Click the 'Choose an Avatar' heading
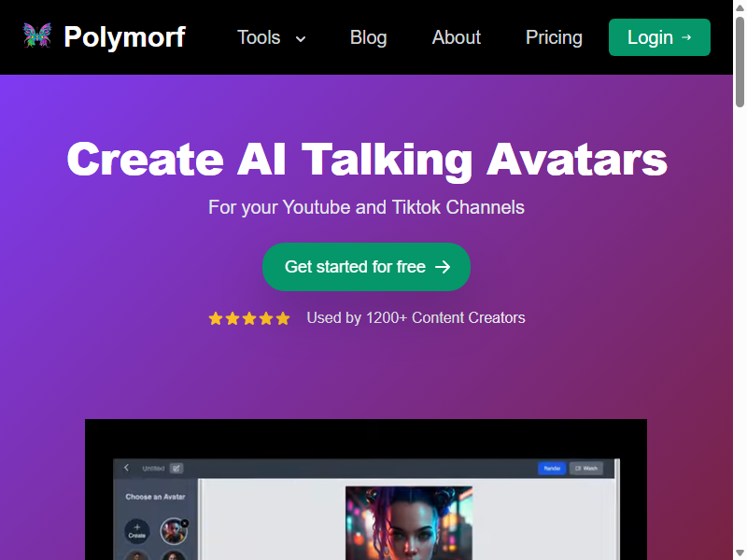This screenshot has width=747, height=560. 155,497
